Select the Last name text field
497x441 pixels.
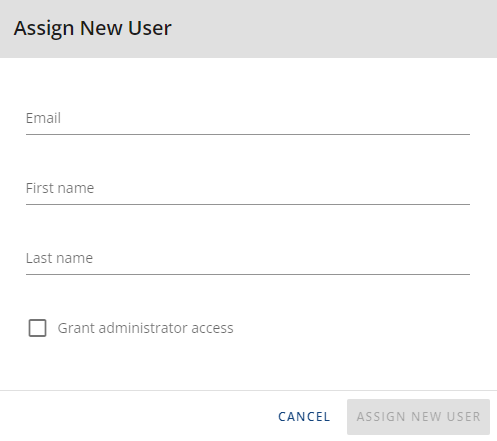(x=248, y=258)
